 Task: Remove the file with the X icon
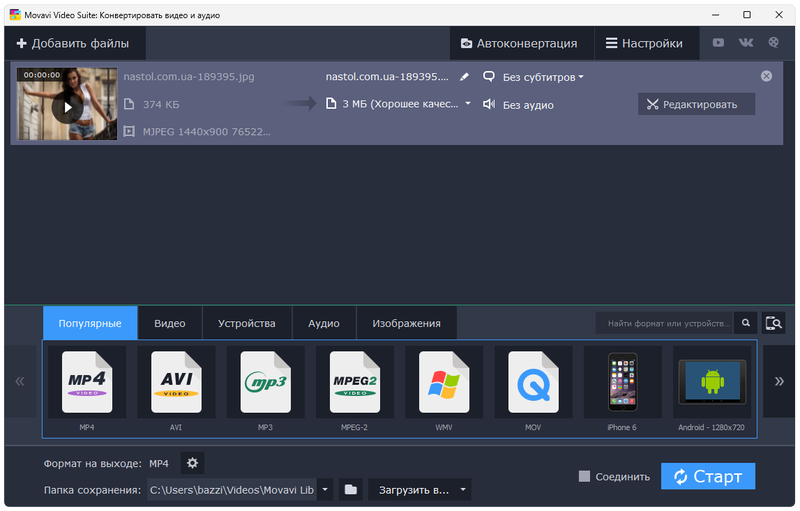click(x=766, y=76)
